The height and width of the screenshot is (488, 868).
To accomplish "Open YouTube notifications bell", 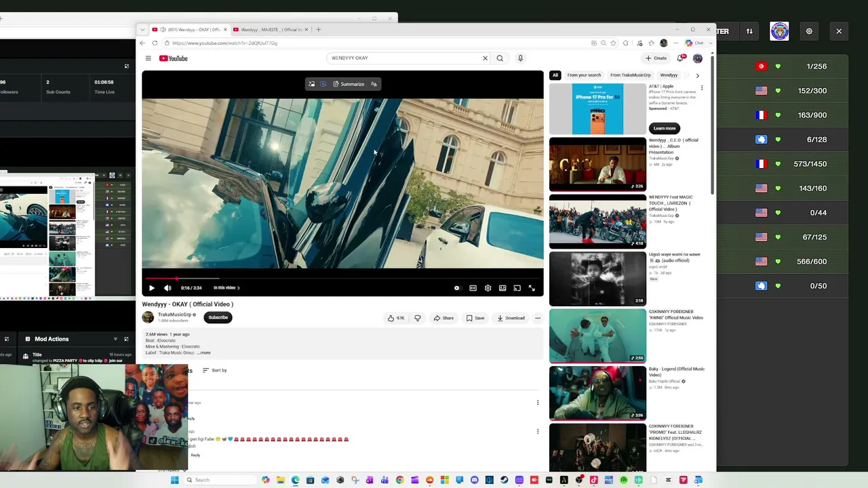I will click(x=680, y=58).
